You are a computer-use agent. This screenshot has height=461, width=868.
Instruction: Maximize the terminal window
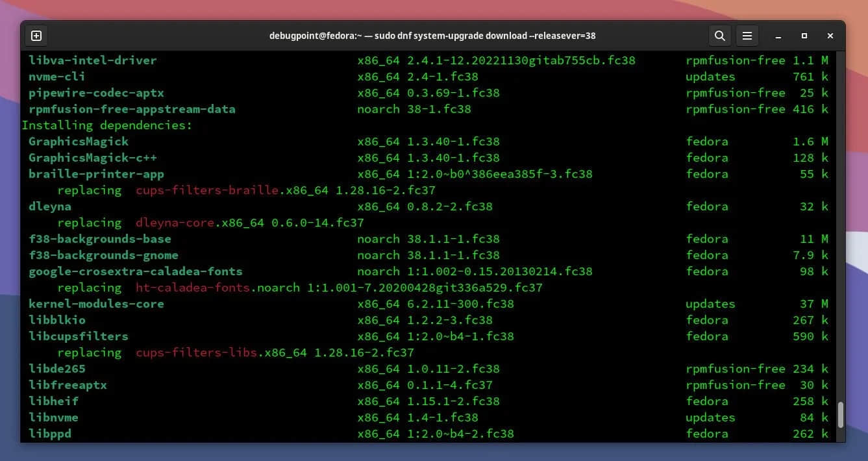pyautogui.click(x=804, y=36)
